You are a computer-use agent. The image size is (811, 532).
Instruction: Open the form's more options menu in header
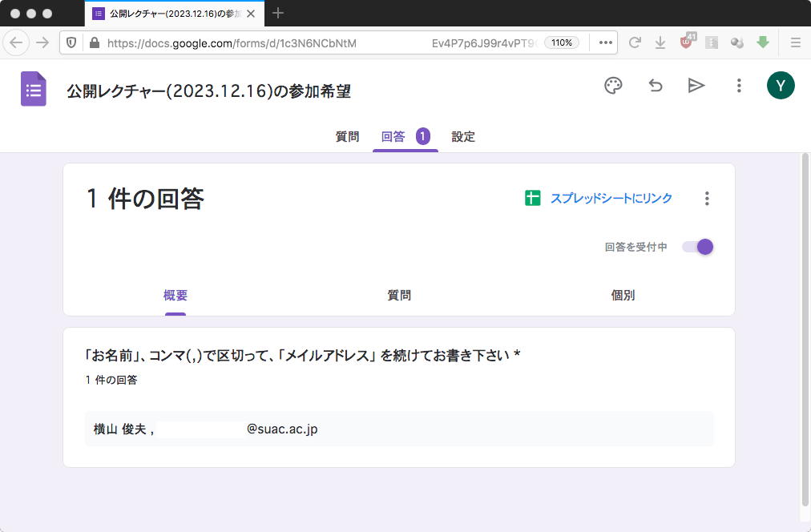[x=739, y=86]
